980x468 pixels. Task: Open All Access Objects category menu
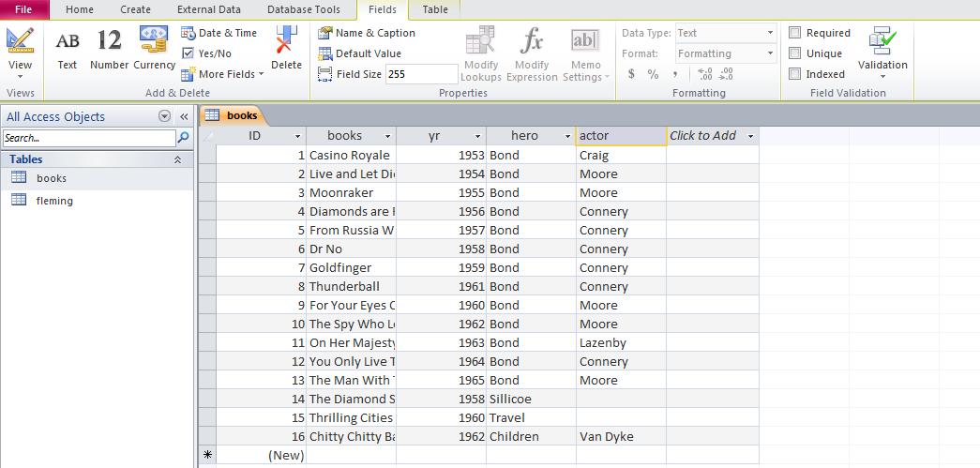(164, 117)
